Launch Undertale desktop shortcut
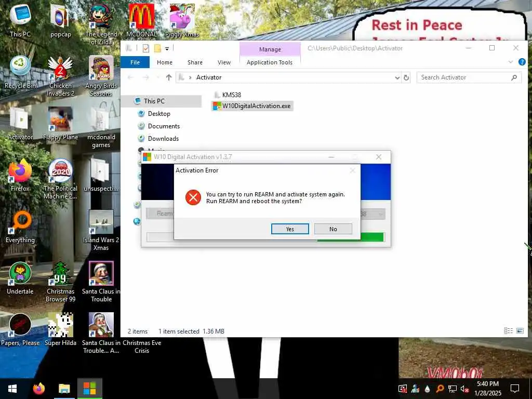Viewport: 532px width, 399px height. click(x=20, y=278)
